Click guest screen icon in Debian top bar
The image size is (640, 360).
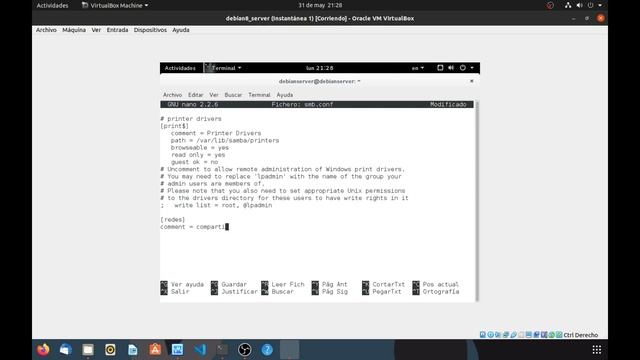click(440, 68)
